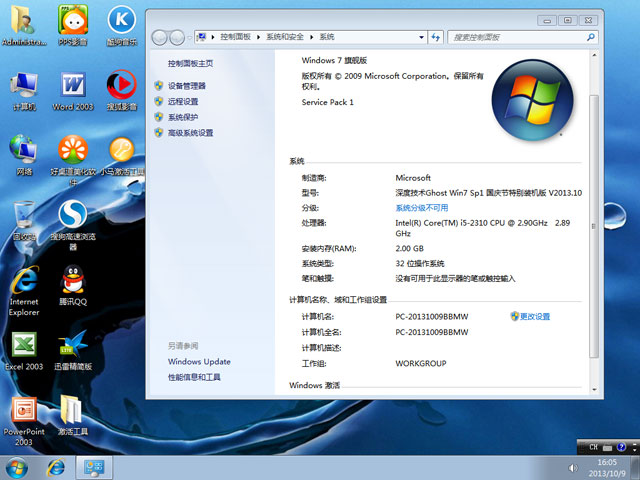Click the Windows Start orb button
This screenshot has width=640, height=480.
pos(18,467)
